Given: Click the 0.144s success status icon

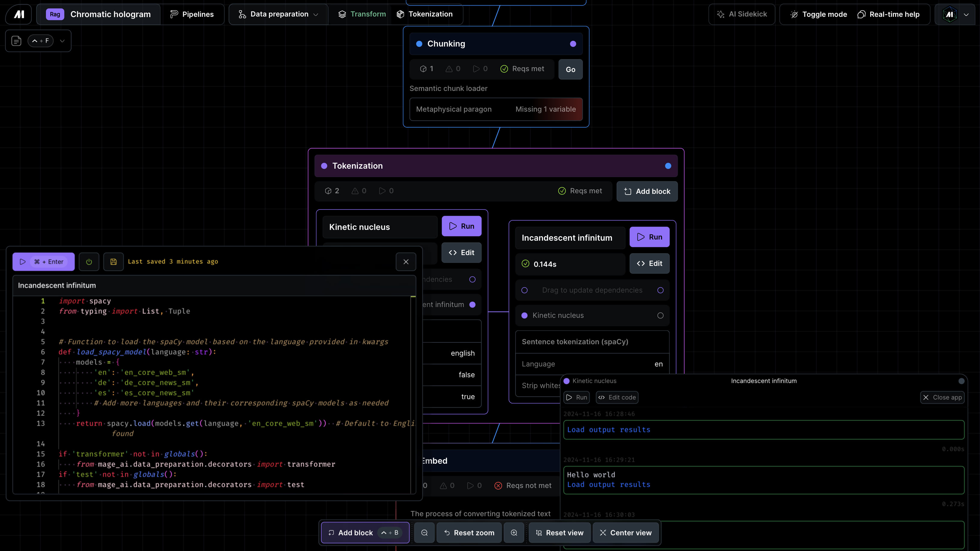Looking at the screenshot, I should pos(525,263).
